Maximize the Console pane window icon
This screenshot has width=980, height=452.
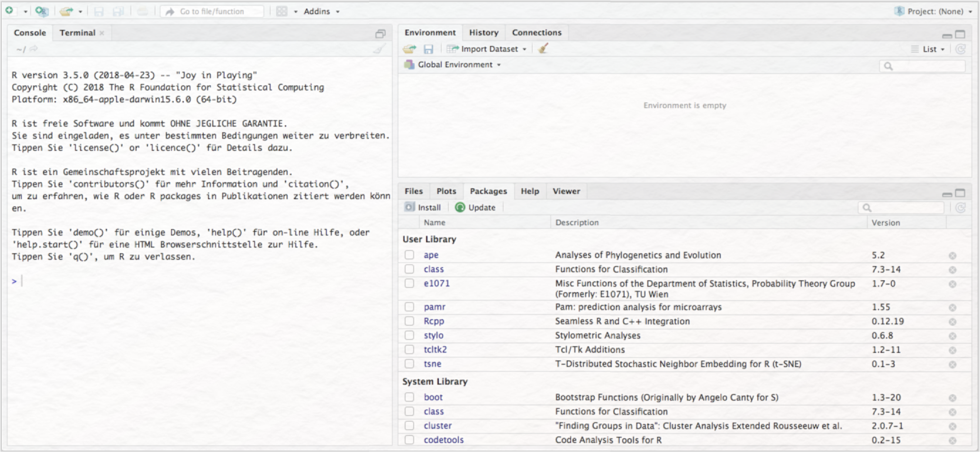point(381,33)
